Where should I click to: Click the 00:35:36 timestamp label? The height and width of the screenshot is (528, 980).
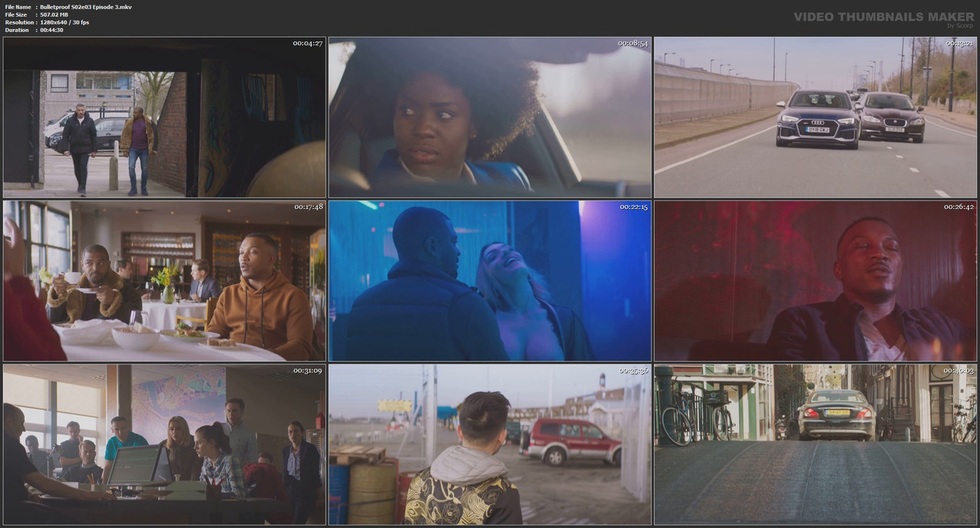(633, 370)
